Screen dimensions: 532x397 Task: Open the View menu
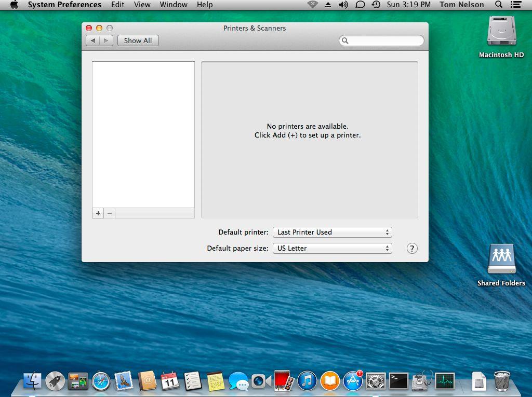click(x=142, y=5)
